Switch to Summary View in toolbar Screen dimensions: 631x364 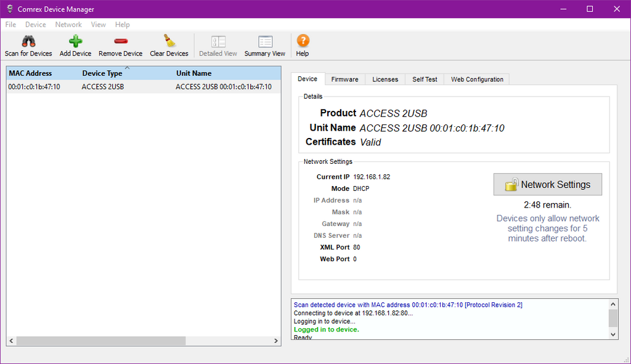265,47
